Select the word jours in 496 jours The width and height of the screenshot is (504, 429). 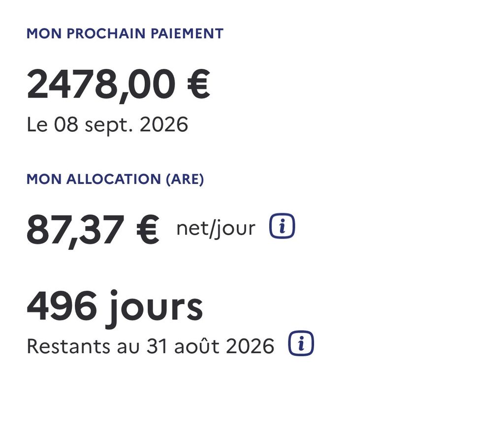pyautogui.click(x=155, y=308)
